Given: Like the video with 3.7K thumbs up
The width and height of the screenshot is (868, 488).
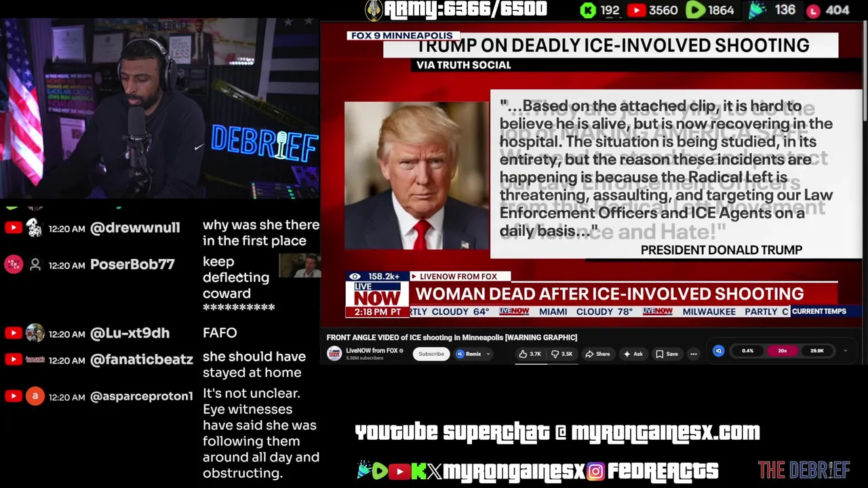Looking at the screenshot, I should pyautogui.click(x=530, y=354).
